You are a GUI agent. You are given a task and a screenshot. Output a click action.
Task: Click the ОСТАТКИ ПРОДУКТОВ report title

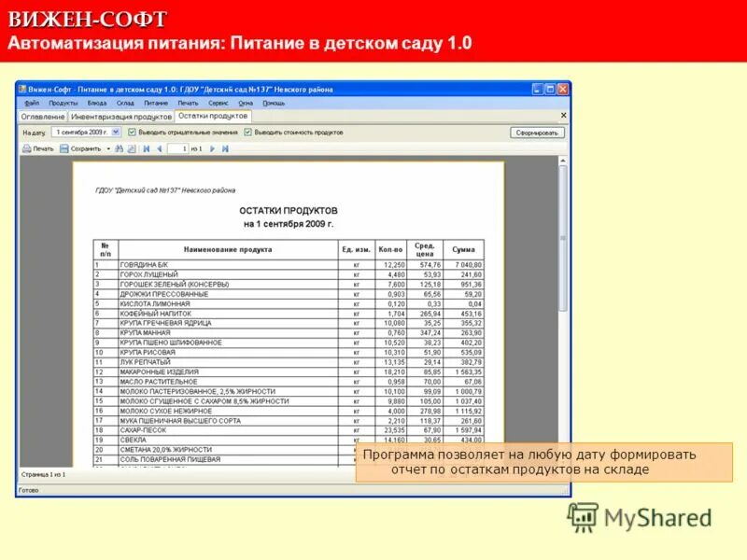(289, 211)
